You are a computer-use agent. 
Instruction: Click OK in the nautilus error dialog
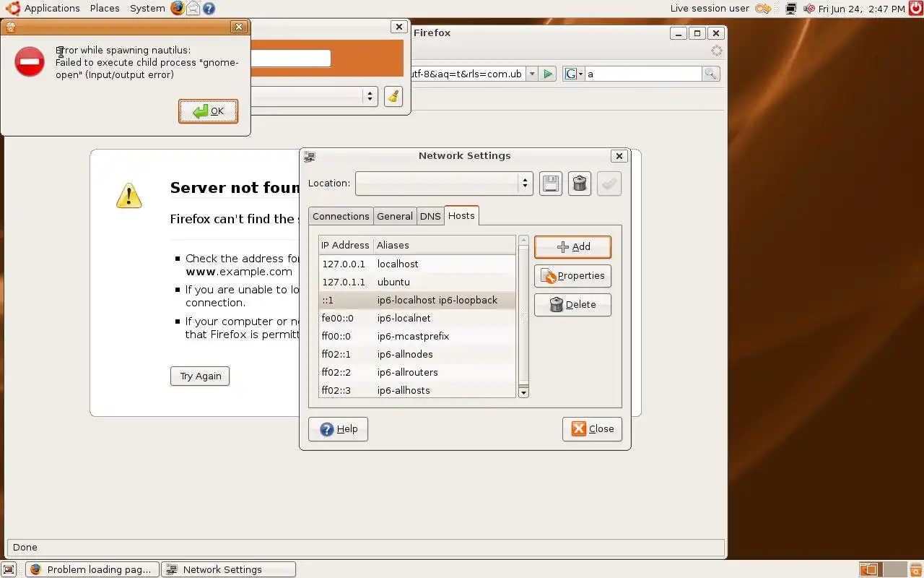pyautogui.click(x=208, y=111)
